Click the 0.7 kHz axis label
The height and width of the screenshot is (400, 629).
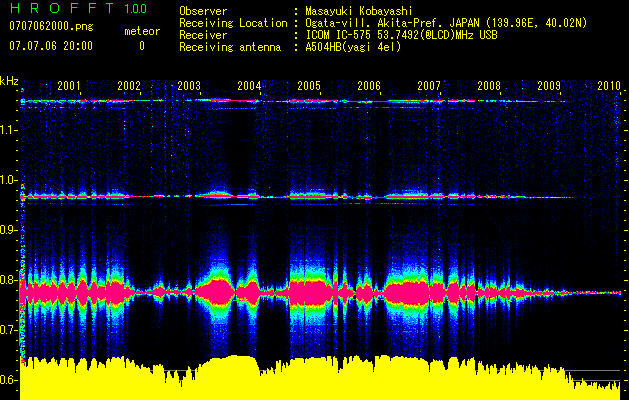tap(9, 330)
